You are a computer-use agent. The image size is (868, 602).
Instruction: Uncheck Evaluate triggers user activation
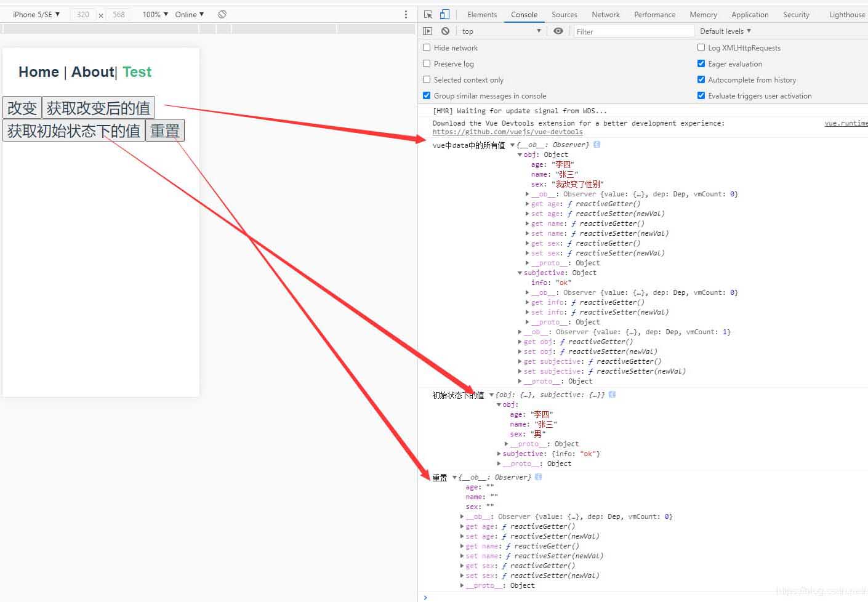tap(701, 95)
